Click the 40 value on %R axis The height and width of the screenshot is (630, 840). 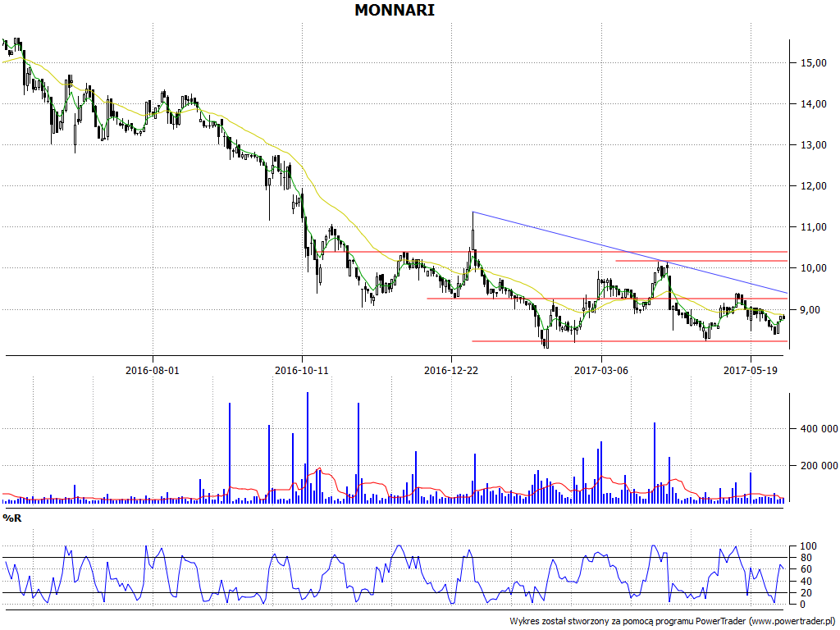[x=808, y=582]
